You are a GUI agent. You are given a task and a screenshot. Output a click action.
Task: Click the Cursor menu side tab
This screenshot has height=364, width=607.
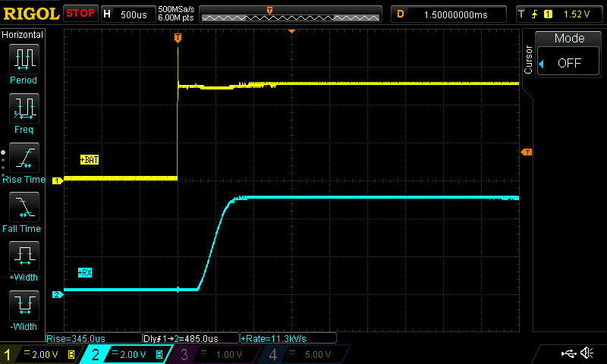[528, 60]
